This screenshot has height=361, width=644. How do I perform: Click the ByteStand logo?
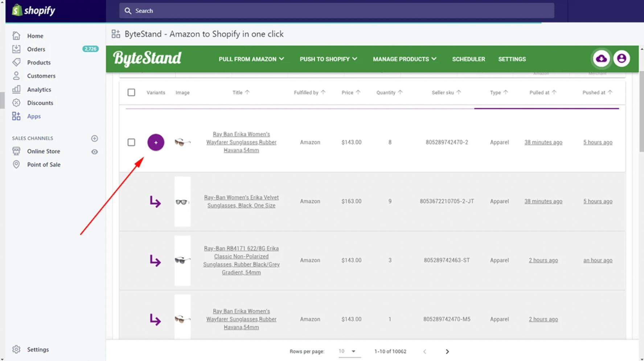pyautogui.click(x=147, y=58)
